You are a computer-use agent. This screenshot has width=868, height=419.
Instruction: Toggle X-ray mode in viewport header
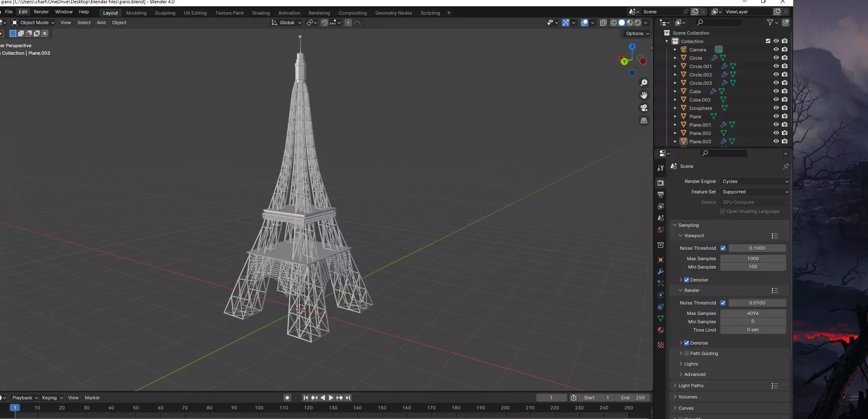[603, 23]
